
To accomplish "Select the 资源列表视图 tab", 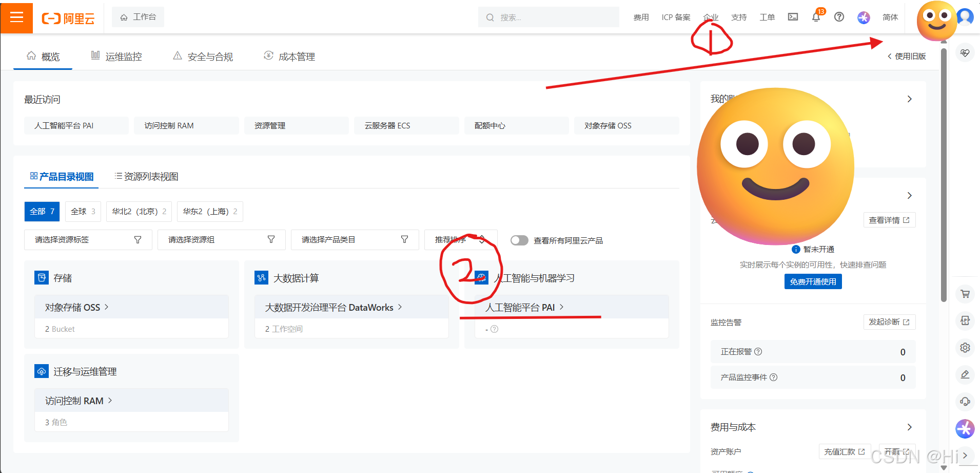I will click(x=146, y=177).
